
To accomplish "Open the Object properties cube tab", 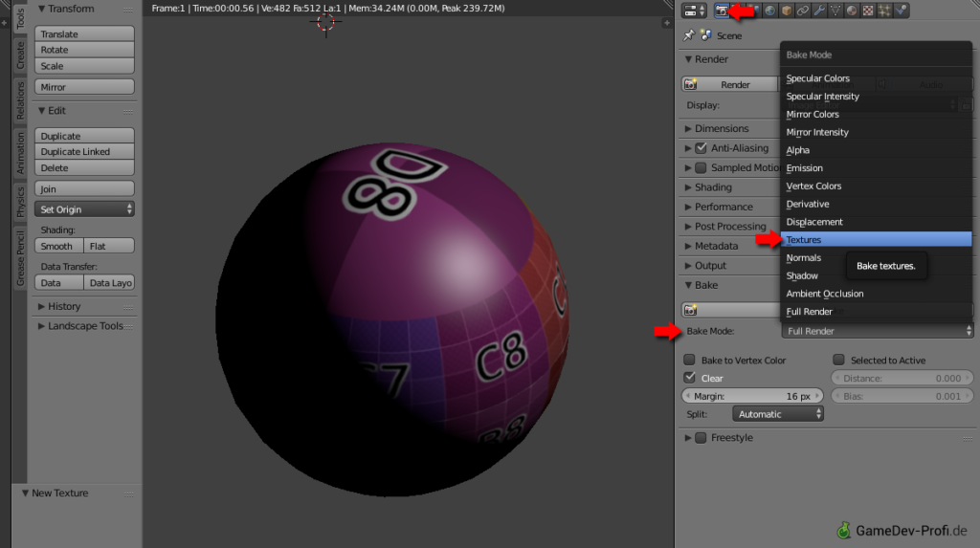I will point(787,11).
